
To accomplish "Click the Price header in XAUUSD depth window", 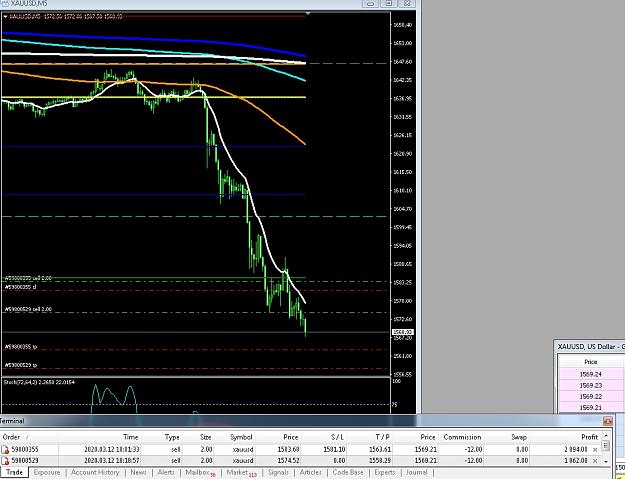I will click(590, 362).
